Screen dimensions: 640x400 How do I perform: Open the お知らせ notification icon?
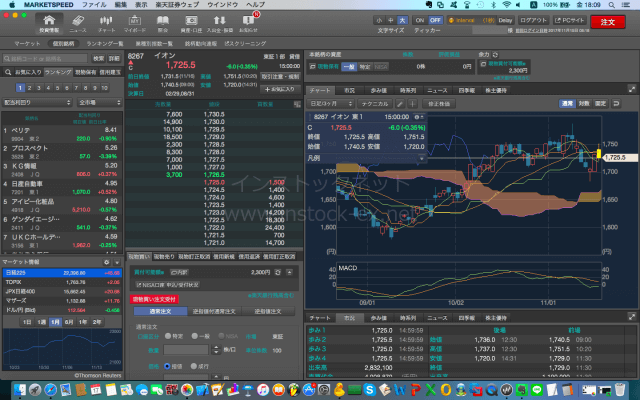(248, 24)
